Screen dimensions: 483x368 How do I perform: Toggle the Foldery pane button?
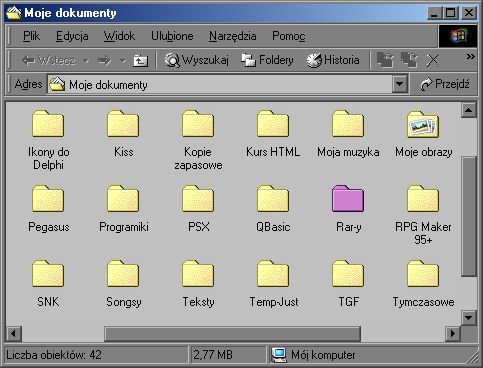267,60
